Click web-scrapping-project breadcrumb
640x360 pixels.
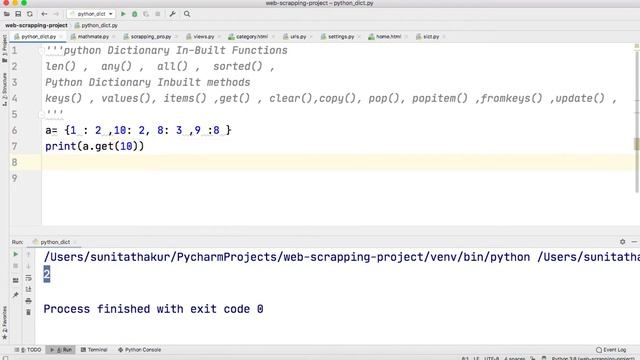pyautogui.click(x=36, y=25)
